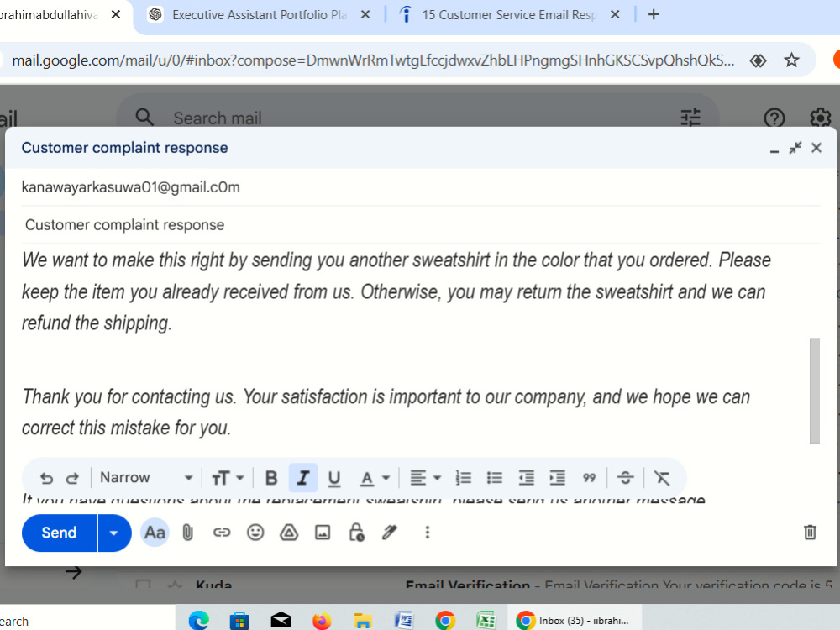This screenshot has width=840, height=630.
Task: Open File Explorer from taskbar
Action: pos(363,621)
